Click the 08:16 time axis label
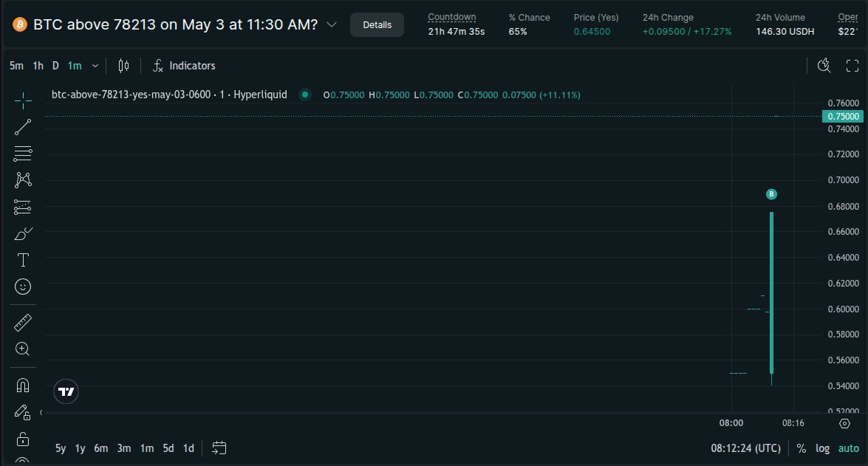The width and height of the screenshot is (868, 466). point(793,423)
